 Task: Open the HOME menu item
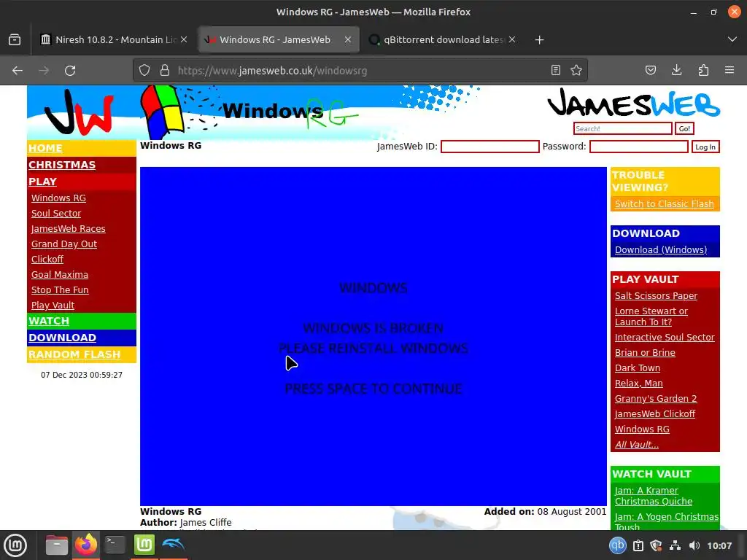[x=45, y=148]
